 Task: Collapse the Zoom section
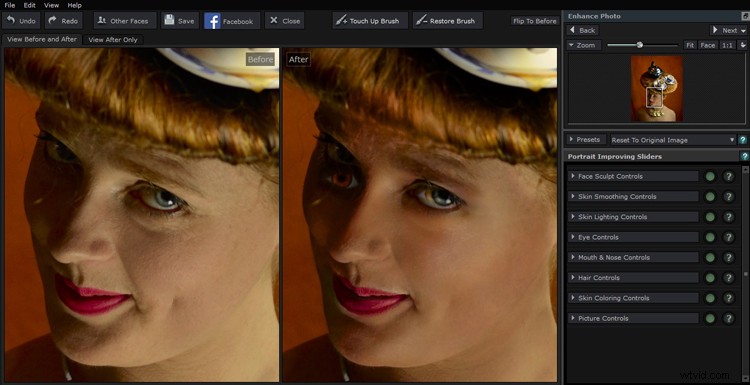[584, 45]
